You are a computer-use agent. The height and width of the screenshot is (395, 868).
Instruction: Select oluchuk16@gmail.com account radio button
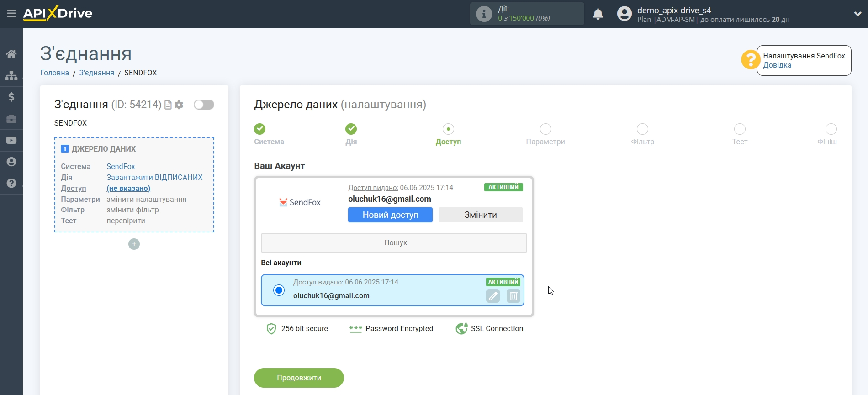(279, 290)
